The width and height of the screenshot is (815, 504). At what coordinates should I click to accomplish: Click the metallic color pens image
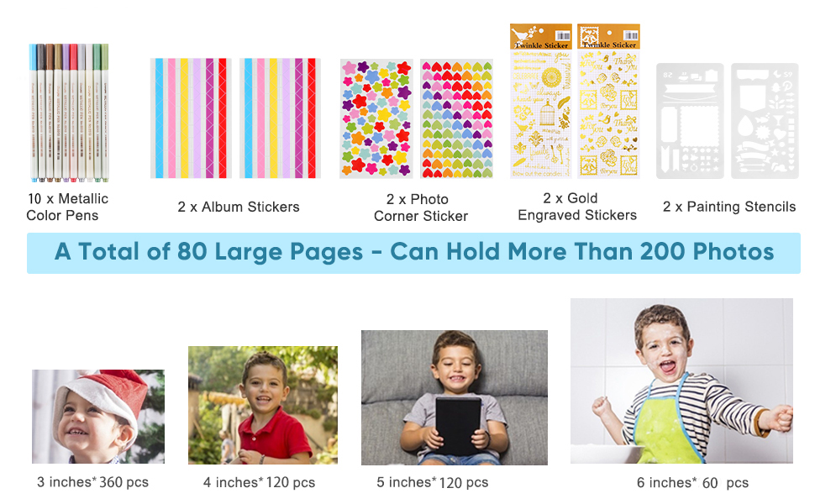pos(69,113)
